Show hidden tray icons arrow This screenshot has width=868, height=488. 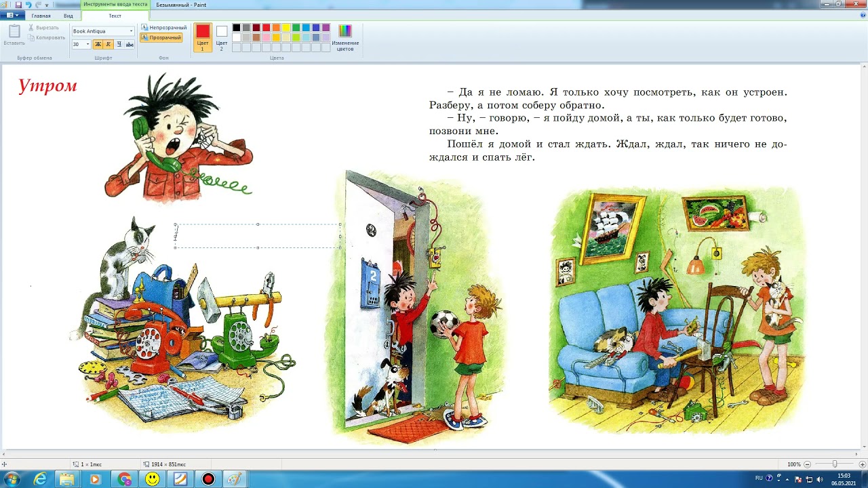(787, 479)
